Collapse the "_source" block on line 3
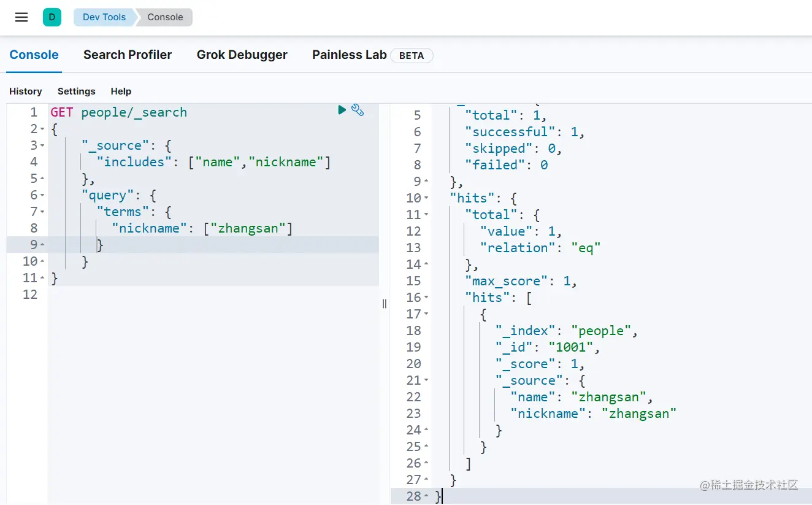Image resolution: width=812 pixels, height=505 pixels. click(x=42, y=146)
